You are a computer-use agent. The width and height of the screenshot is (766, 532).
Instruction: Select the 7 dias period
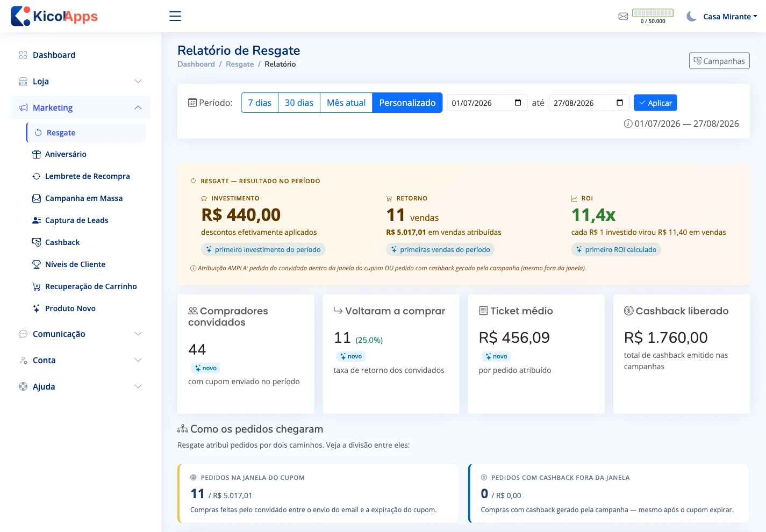pos(260,103)
